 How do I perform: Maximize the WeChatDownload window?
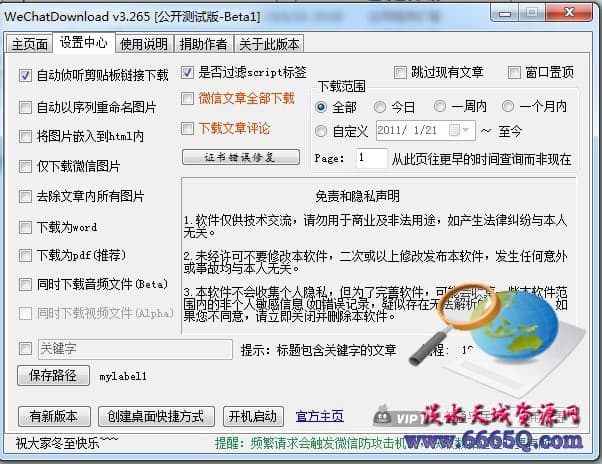click(x=532, y=13)
